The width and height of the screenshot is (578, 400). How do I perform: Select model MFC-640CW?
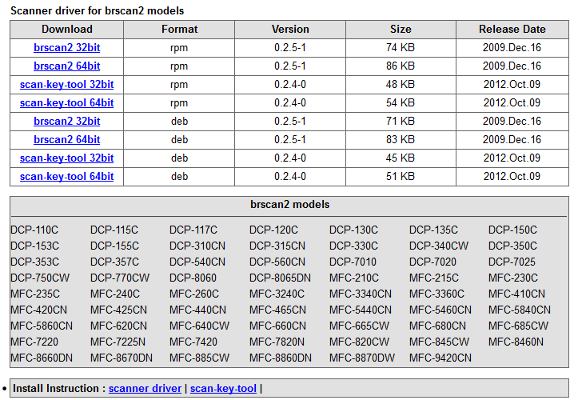[x=199, y=326]
